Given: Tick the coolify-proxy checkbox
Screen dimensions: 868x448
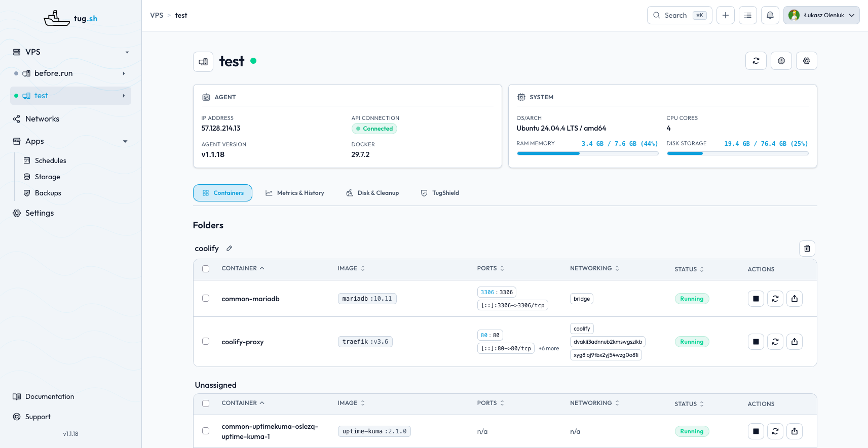Looking at the screenshot, I should [x=206, y=341].
